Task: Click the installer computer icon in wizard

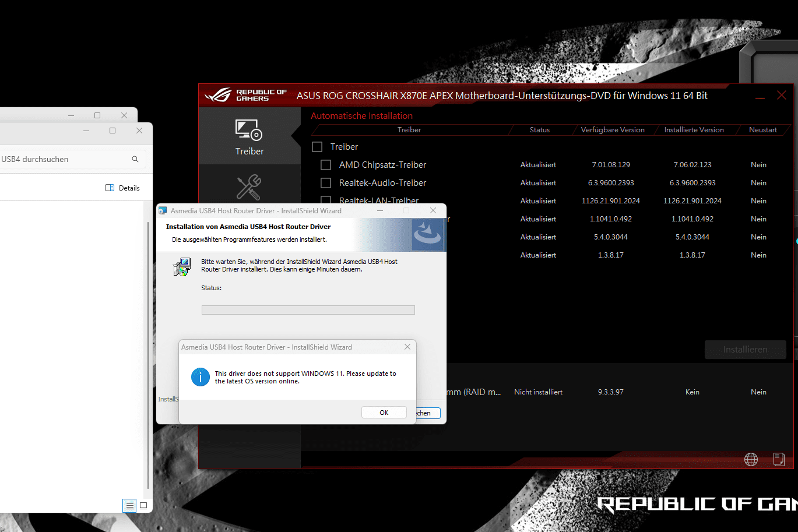Action: point(182,267)
